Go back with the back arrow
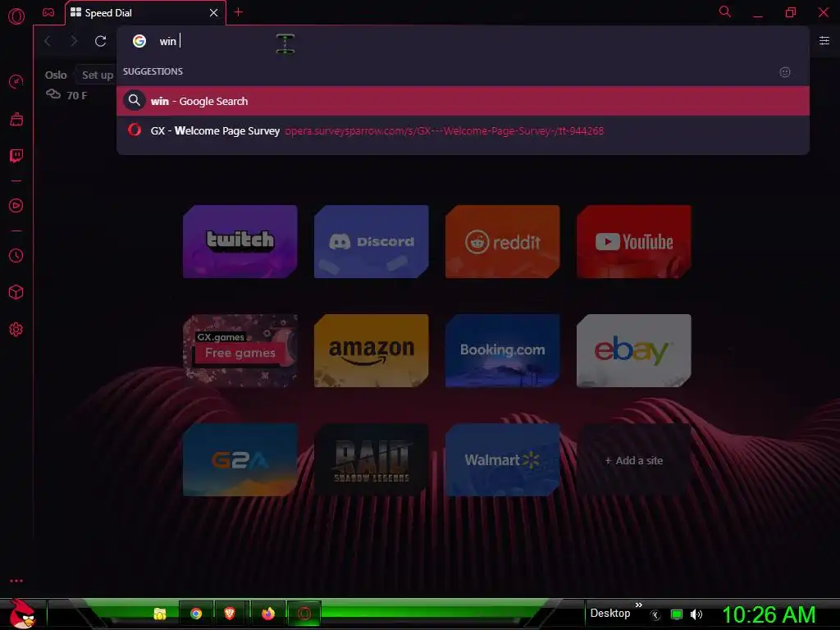The width and height of the screenshot is (840, 630). tap(48, 41)
